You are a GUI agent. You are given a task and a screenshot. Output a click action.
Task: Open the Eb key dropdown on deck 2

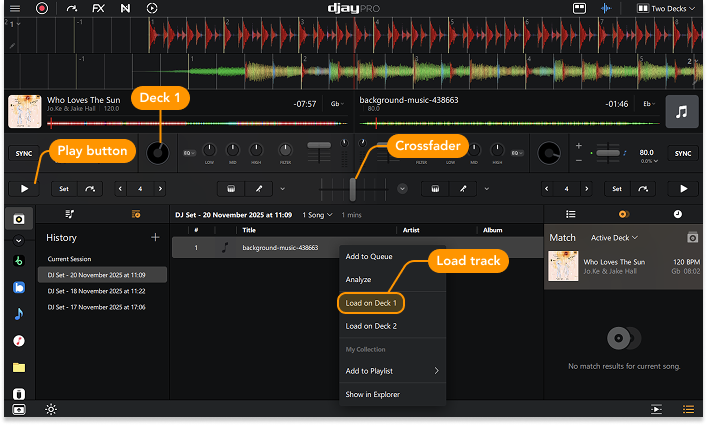point(649,104)
